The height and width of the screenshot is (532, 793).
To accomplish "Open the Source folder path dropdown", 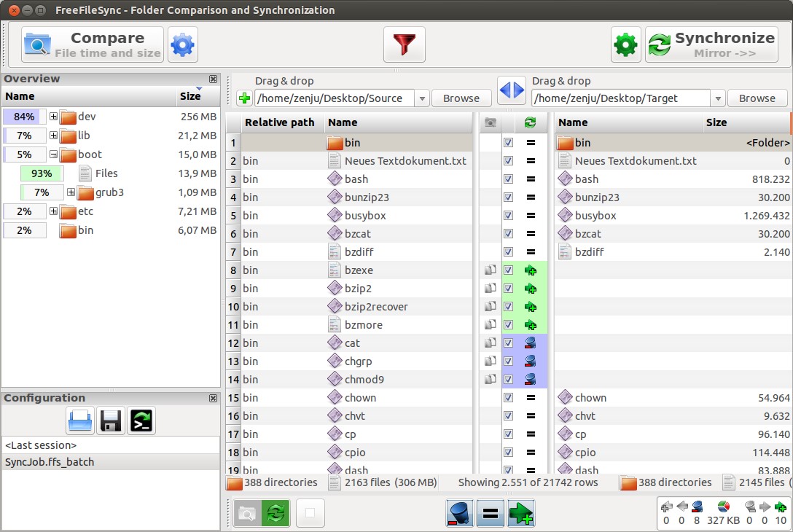I will tap(421, 98).
